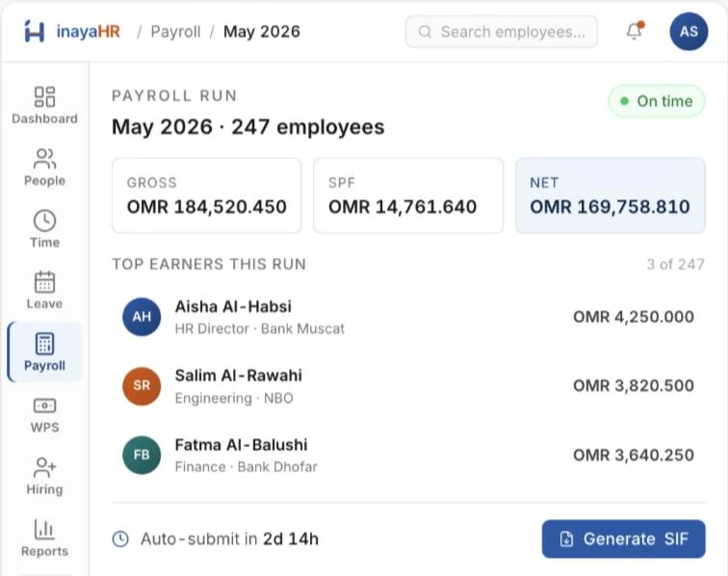
Task: Select the NET total card
Action: tap(611, 196)
